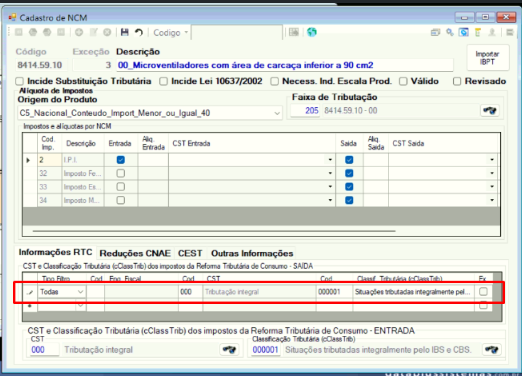The image size is (522, 376).
Task: Click the Importar IBPT button
Action: [487, 58]
